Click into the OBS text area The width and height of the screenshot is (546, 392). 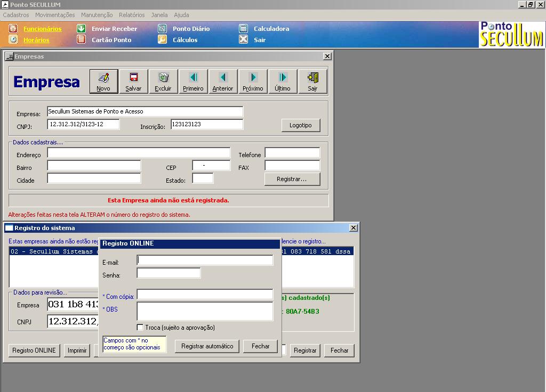click(205, 311)
